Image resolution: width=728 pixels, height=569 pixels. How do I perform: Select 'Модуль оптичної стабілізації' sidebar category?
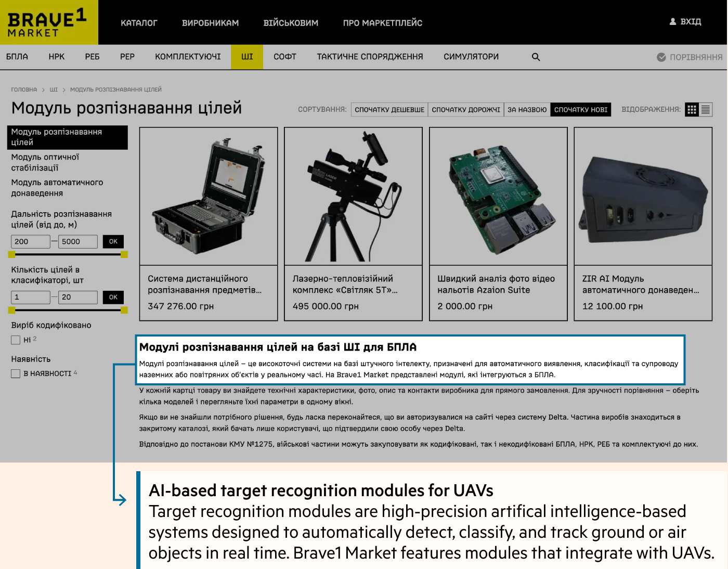pos(45,162)
